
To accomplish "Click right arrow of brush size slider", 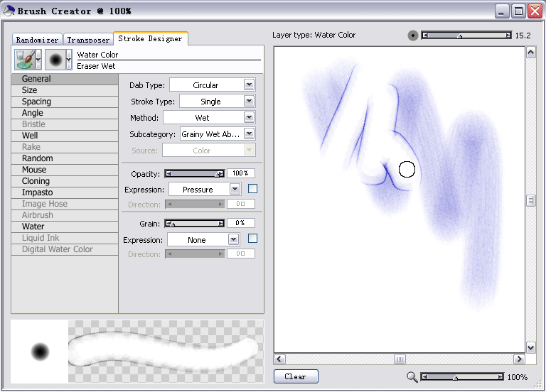I will pos(508,35).
